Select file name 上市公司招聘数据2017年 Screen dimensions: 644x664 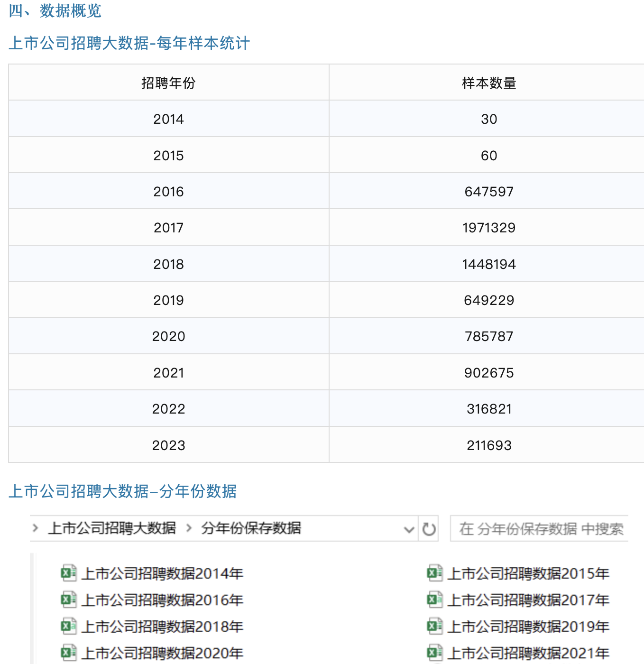(528, 600)
